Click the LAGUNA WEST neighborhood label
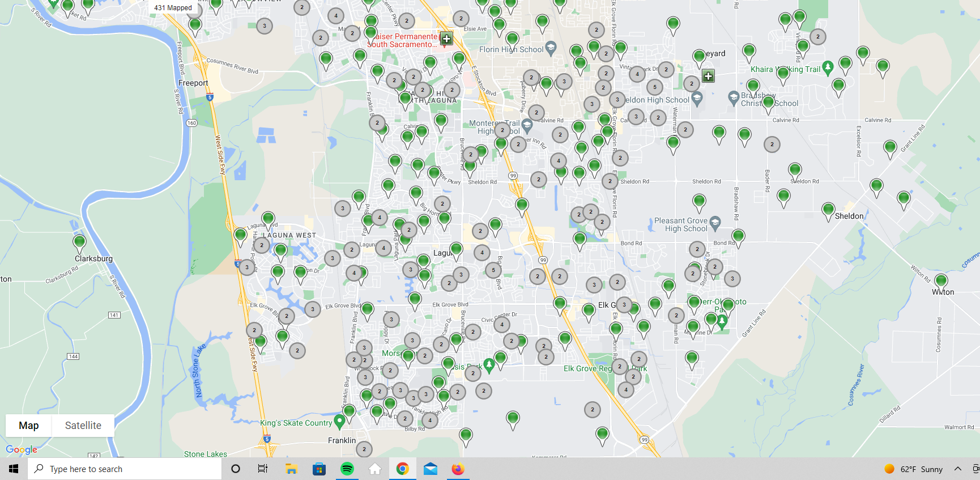 pos(291,235)
